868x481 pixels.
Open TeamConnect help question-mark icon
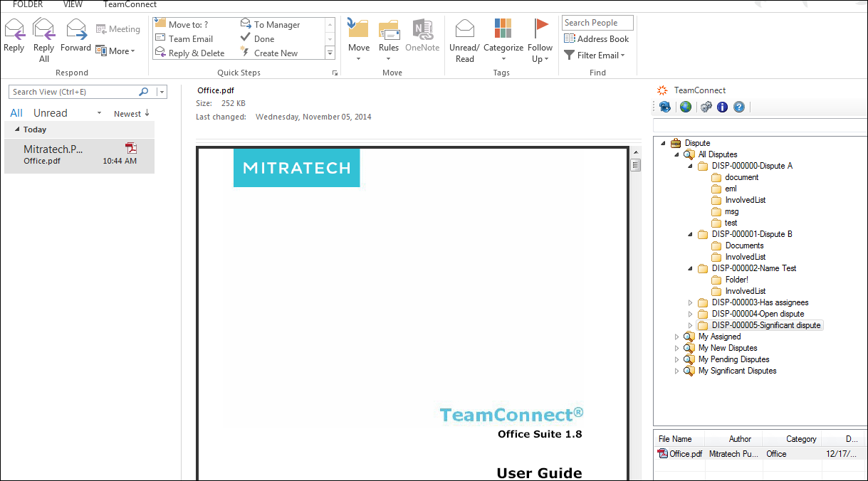tap(739, 107)
